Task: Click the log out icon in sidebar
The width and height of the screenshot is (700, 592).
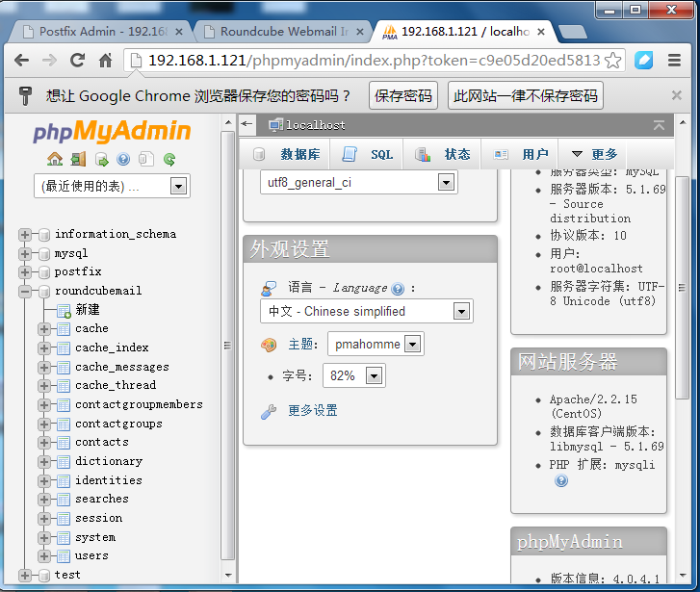Action: [x=78, y=159]
